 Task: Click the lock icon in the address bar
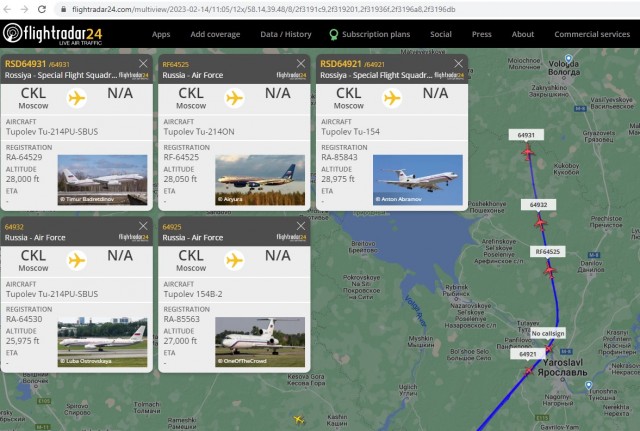[63, 9]
